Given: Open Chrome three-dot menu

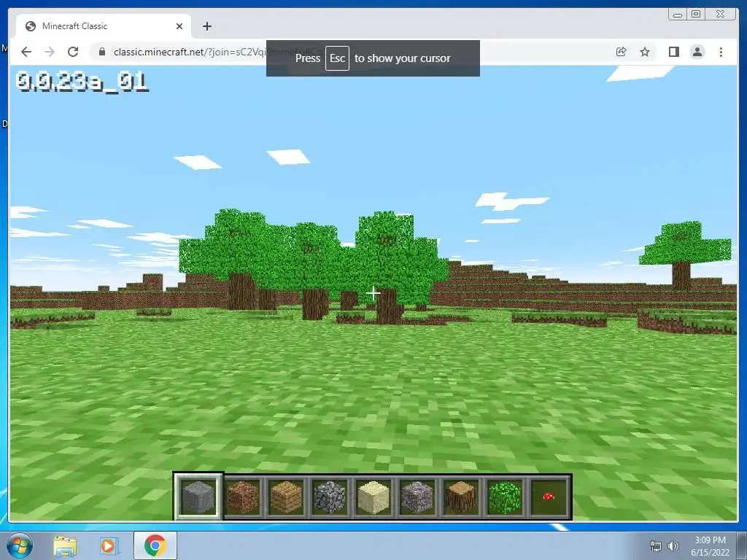Looking at the screenshot, I should tap(721, 52).
